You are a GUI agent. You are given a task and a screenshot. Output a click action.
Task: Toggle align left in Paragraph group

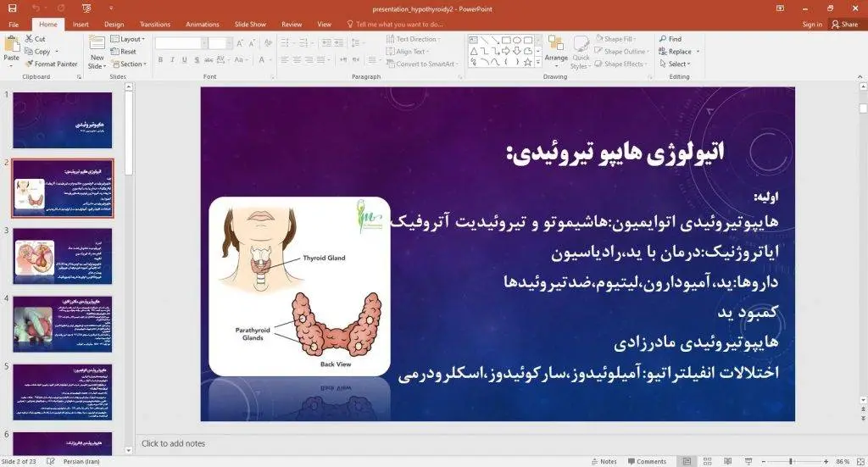pos(285,60)
